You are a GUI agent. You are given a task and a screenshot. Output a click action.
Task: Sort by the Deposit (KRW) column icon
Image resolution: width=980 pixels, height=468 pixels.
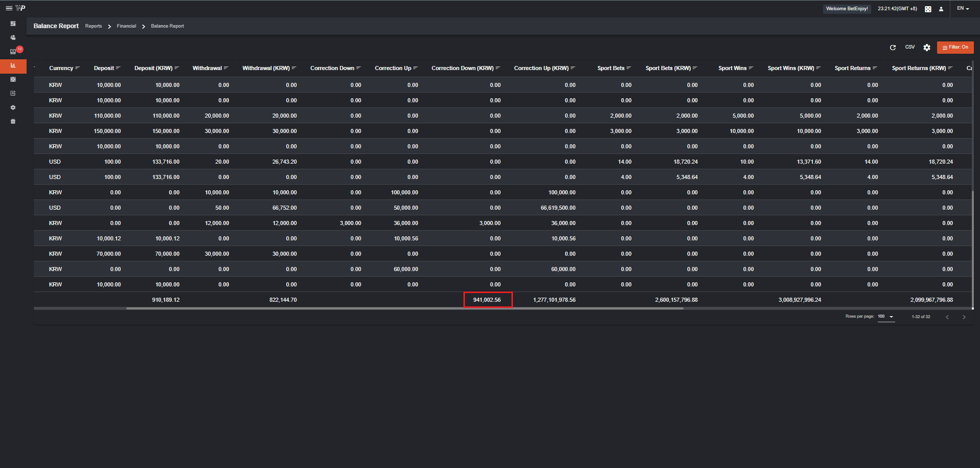[x=177, y=68]
